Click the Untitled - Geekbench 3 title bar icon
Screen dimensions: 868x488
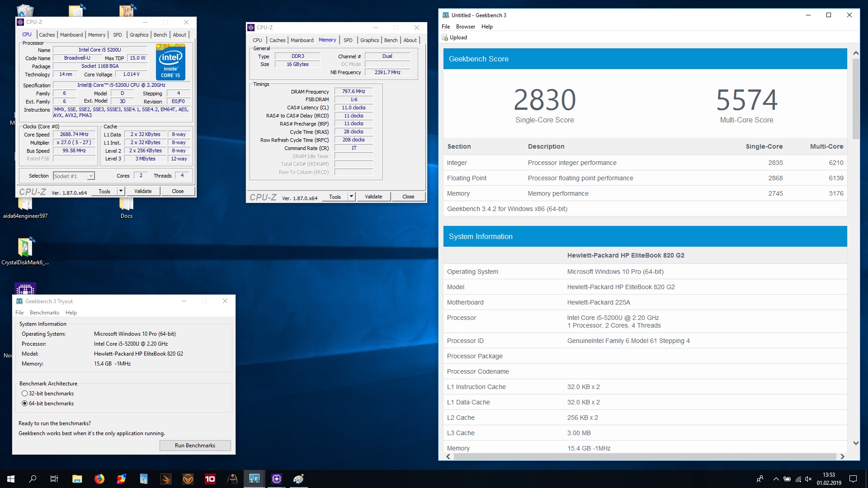click(x=446, y=15)
